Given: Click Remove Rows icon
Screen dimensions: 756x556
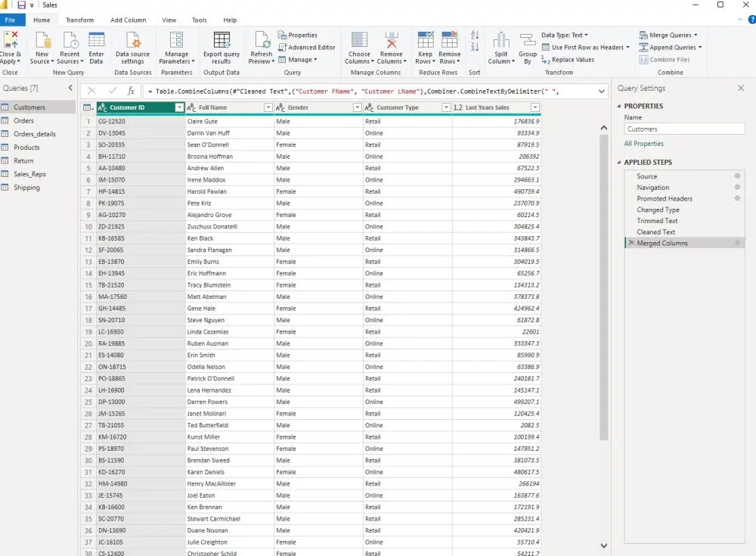Looking at the screenshot, I should pyautogui.click(x=449, y=39).
